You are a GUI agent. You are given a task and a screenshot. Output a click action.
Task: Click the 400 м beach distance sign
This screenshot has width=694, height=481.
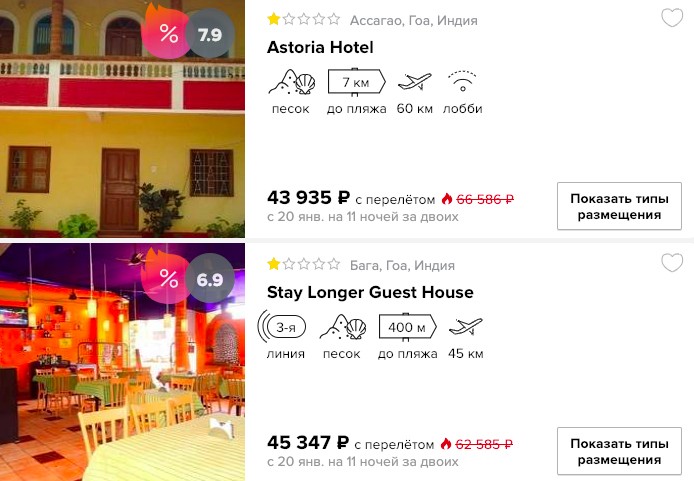pos(408,327)
